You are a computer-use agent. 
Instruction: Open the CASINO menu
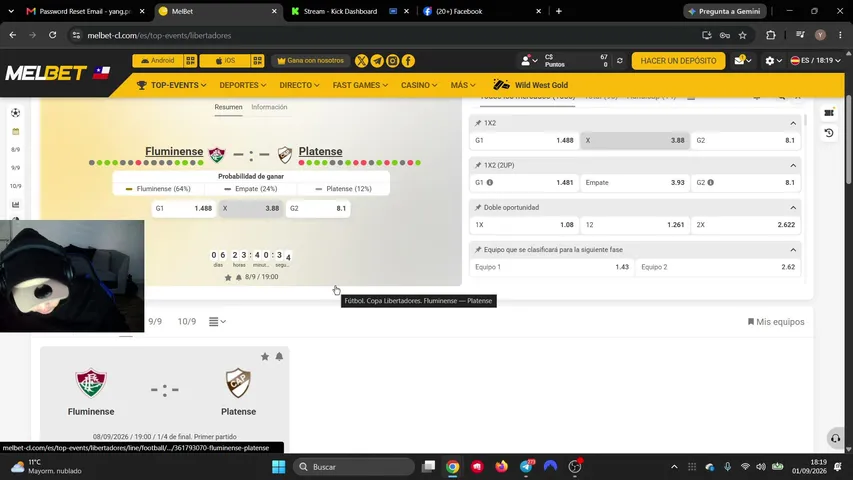click(x=419, y=85)
